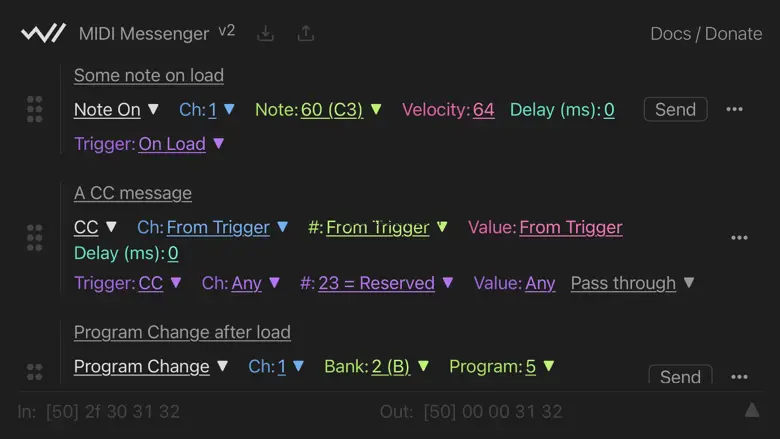The height and width of the screenshot is (439, 780).
Task: Open the Docs / Donate link
Action: point(706,33)
